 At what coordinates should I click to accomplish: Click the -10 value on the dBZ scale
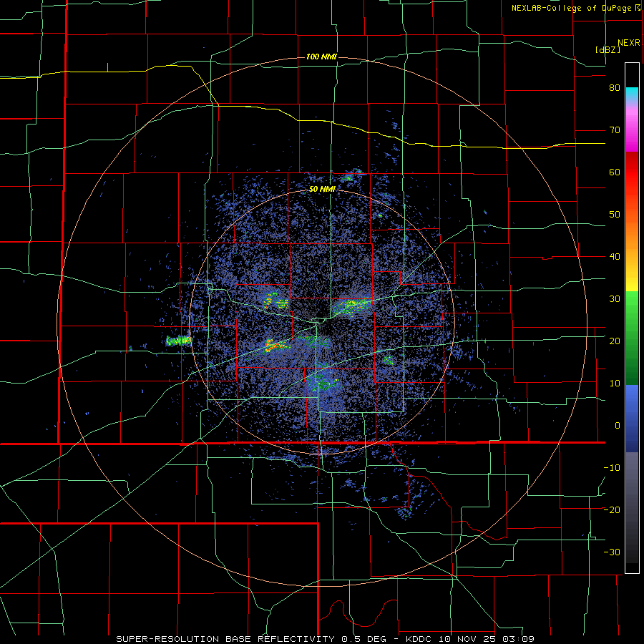612,468
